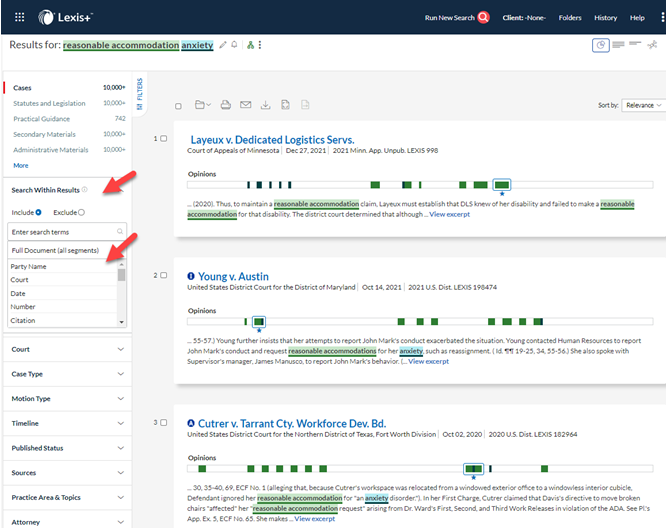View excerpt for the Young v. Austin result

428,361
